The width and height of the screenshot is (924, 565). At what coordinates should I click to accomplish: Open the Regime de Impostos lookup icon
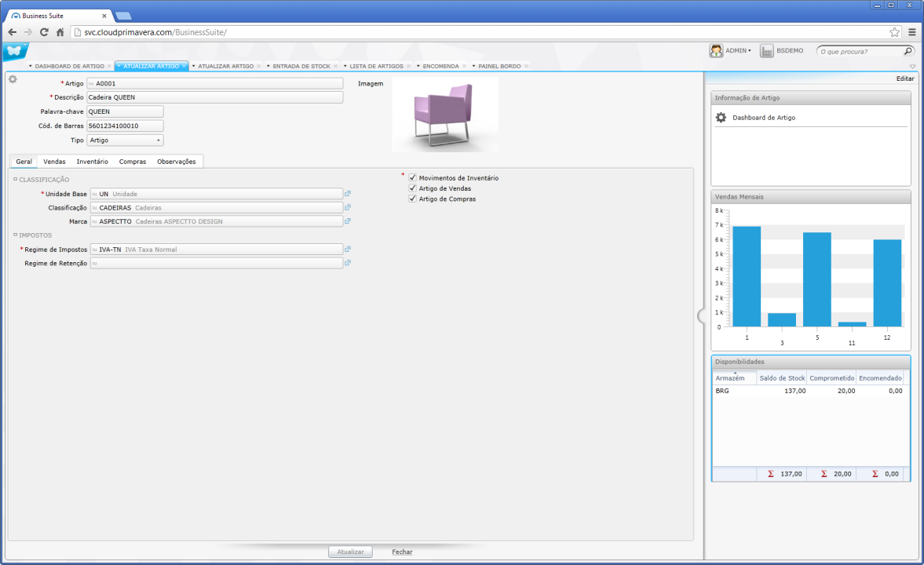[x=347, y=250]
